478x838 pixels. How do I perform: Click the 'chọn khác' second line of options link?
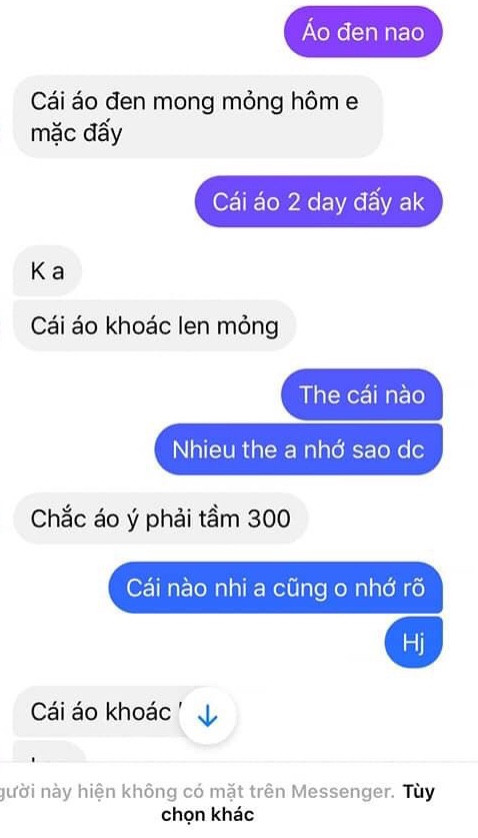(207, 814)
